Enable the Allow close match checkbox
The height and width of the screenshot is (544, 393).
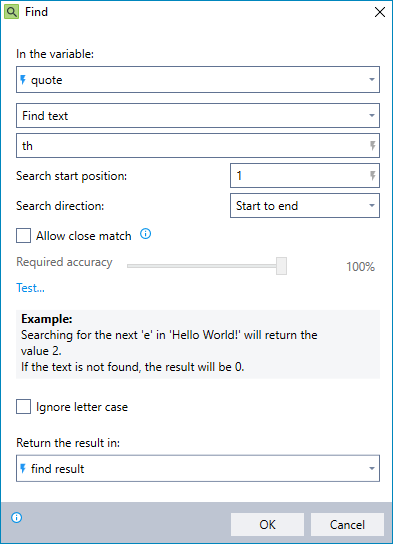(24, 236)
